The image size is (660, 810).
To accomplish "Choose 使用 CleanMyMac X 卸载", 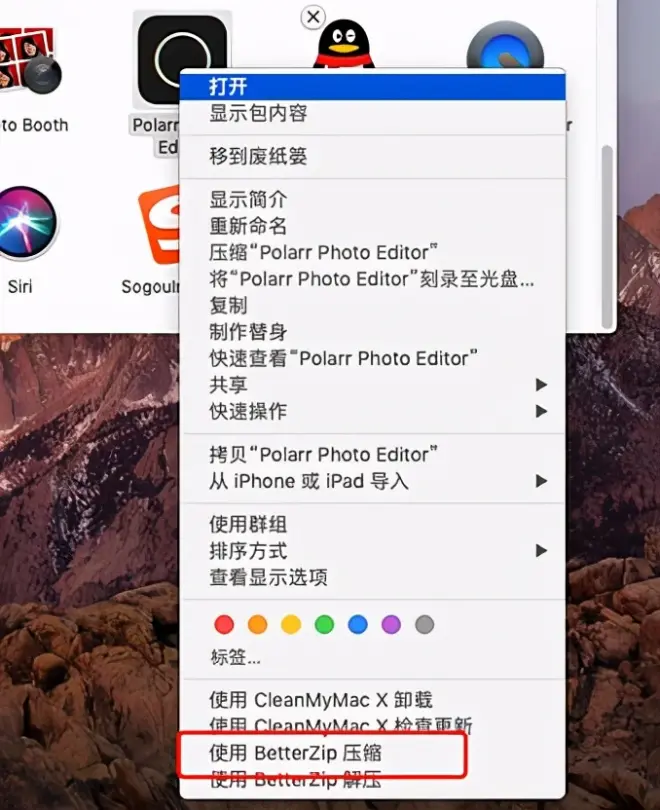I will pyautogui.click(x=372, y=700).
